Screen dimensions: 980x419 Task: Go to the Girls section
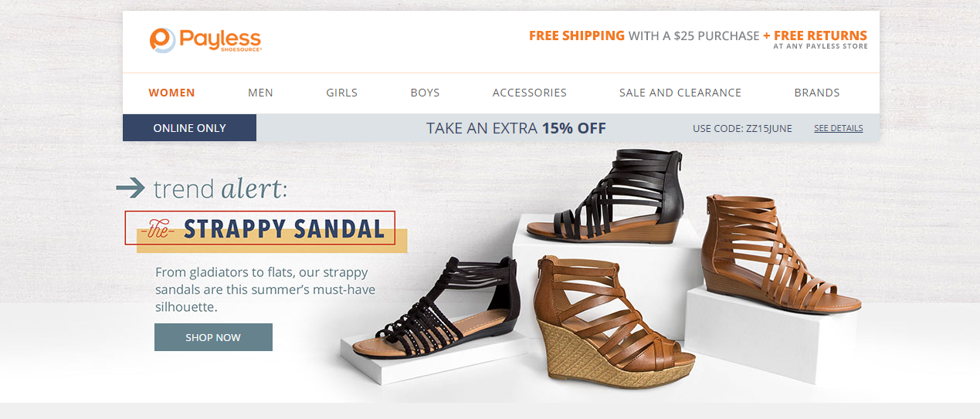click(341, 93)
